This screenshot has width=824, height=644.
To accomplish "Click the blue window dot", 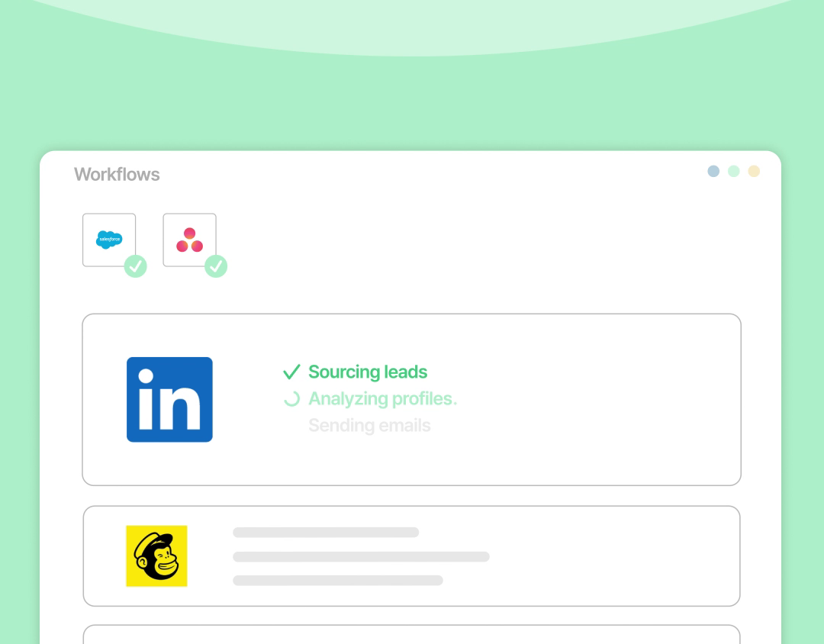I will click(713, 172).
